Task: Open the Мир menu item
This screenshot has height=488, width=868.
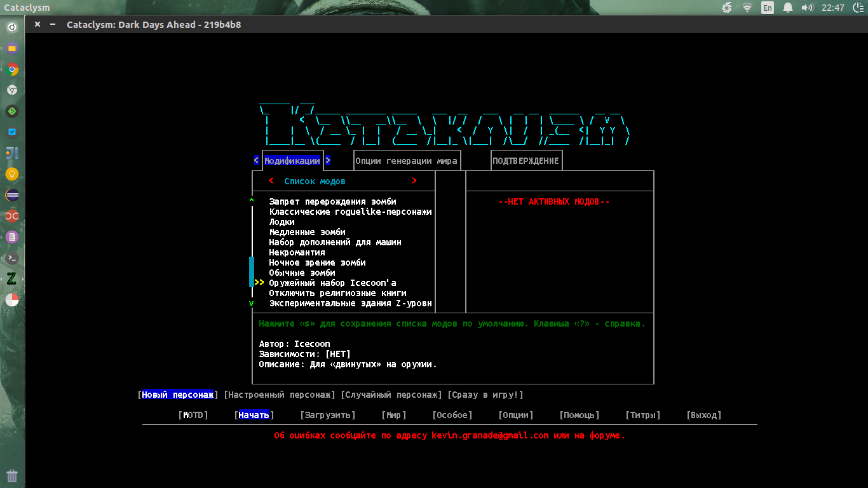Action: pyautogui.click(x=394, y=415)
